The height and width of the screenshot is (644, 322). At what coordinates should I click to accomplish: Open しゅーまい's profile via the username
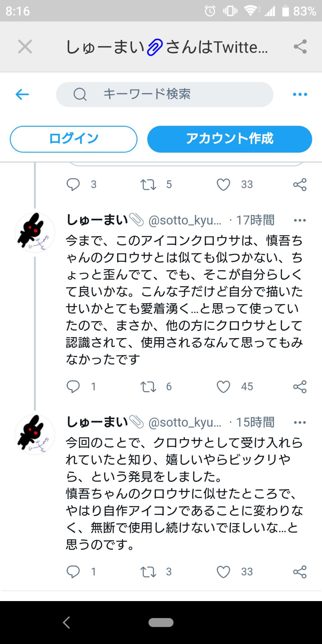coord(97,220)
